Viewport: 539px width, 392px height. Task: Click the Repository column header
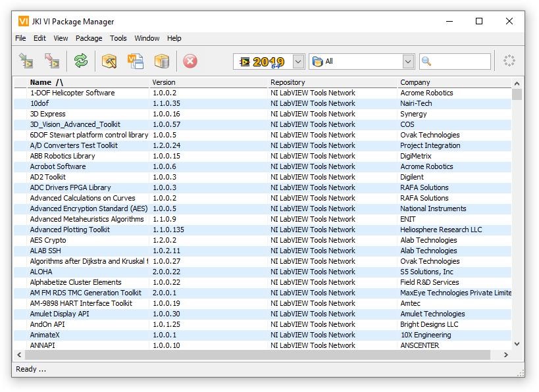pyautogui.click(x=288, y=82)
